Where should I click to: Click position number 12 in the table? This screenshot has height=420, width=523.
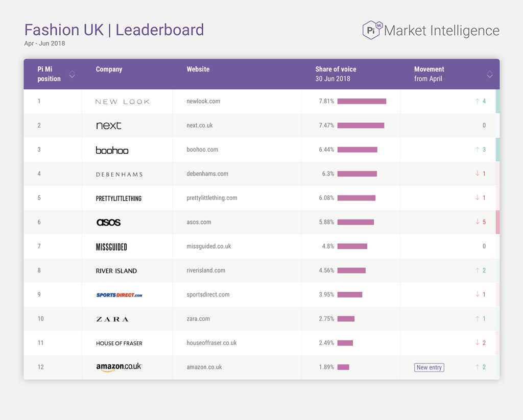pyautogui.click(x=41, y=367)
